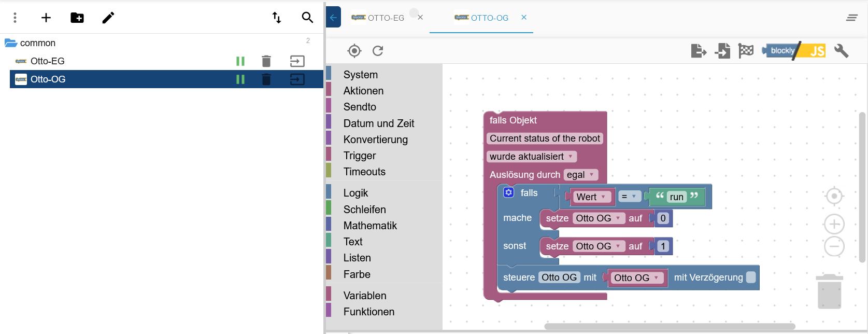This screenshot has height=334, width=868.
Task: Click the edit pencil icon in scripts toolbar
Action: [108, 18]
